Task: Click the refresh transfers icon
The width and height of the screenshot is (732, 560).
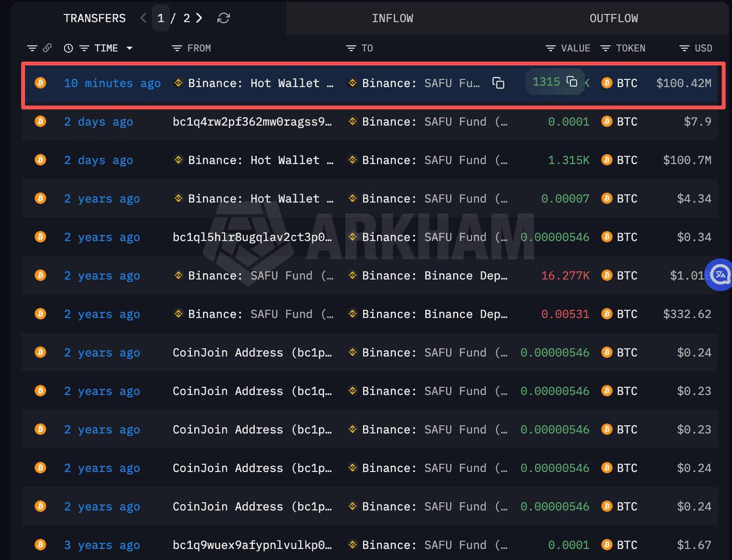Action: pos(224,18)
